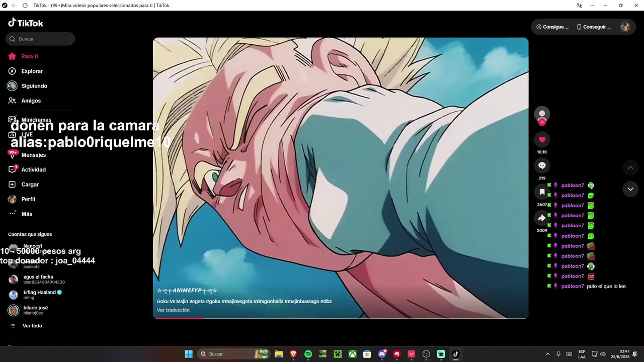Open the touch keyboard tray icon

(569, 354)
